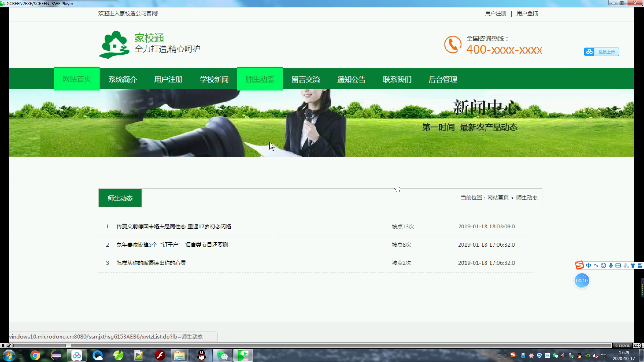Click the date 2019-01-18 18:03:09.0
This screenshot has width=644, height=362.
486,227
